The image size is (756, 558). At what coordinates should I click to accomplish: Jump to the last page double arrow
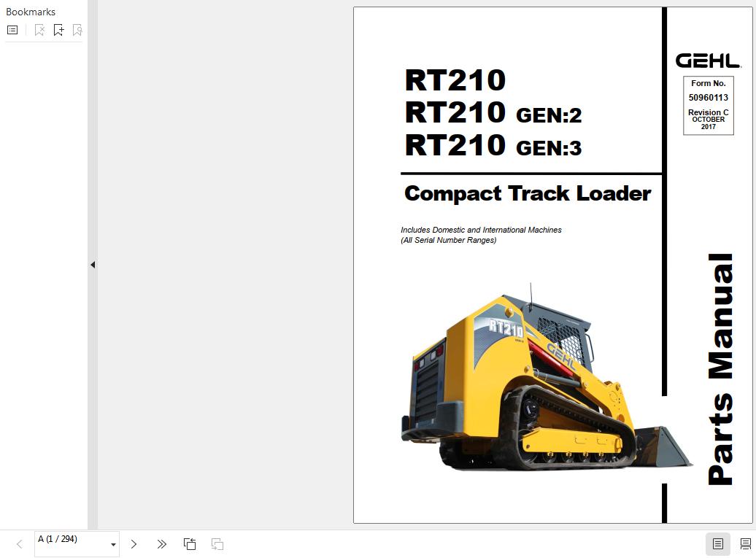click(161, 544)
